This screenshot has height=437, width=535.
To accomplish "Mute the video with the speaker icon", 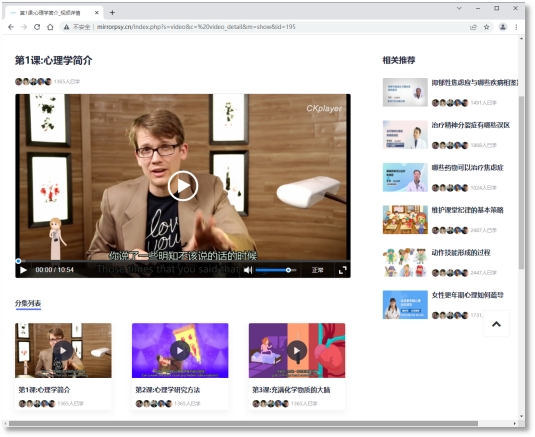I will pos(248,270).
